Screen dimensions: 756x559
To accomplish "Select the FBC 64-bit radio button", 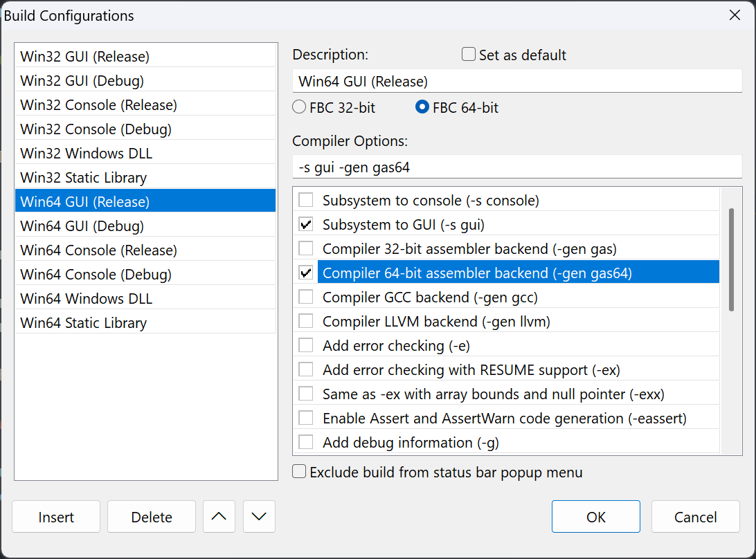I will (422, 107).
